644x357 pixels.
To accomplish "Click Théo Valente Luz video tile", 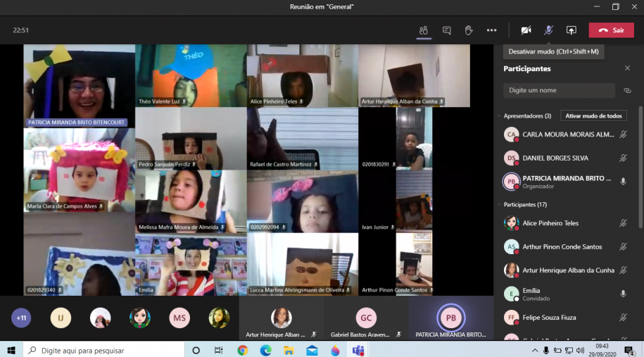I will 191,75.
